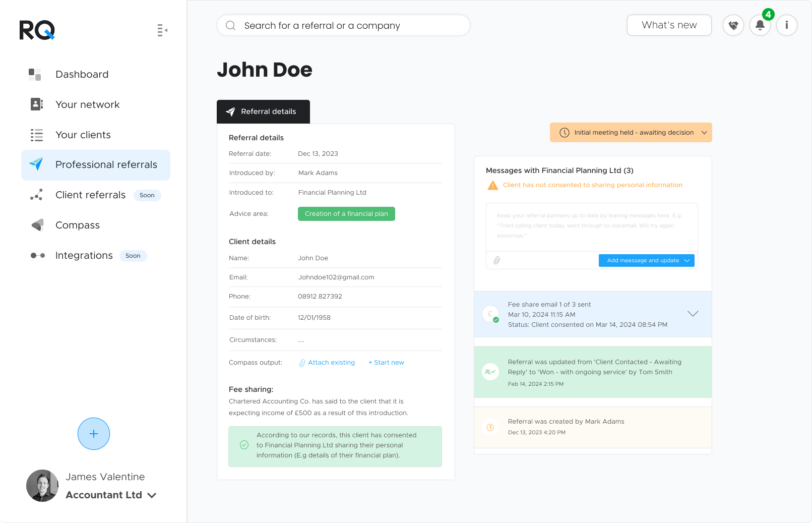Expand the 'Add message and update' options
Viewport: 812px width, 523px height.
coord(687,260)
